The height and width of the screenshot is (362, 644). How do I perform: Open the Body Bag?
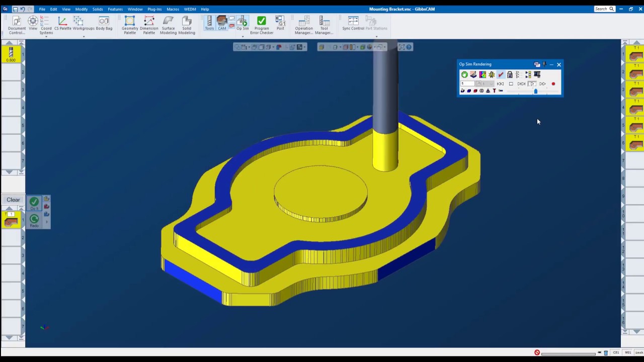point(104,24)
